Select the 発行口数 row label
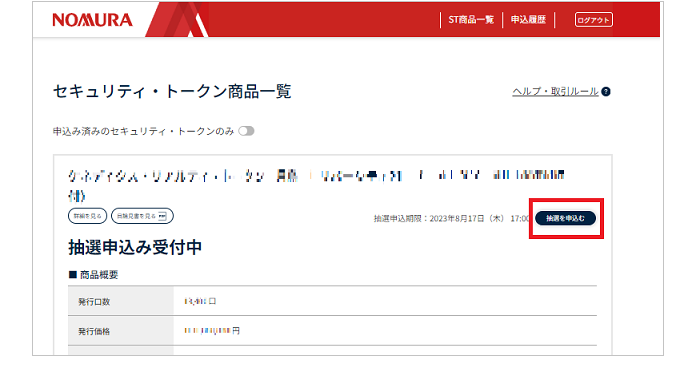 94,301
